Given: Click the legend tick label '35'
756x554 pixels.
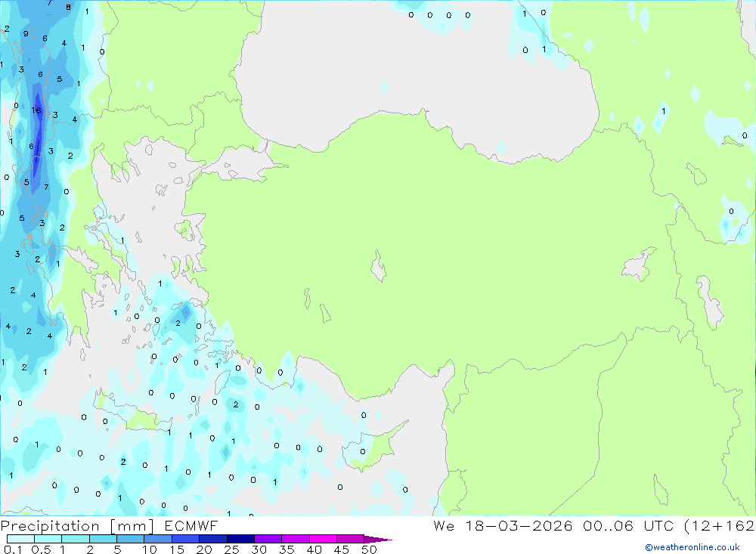Looking at the screenshot, I should (x=287, y=549).
